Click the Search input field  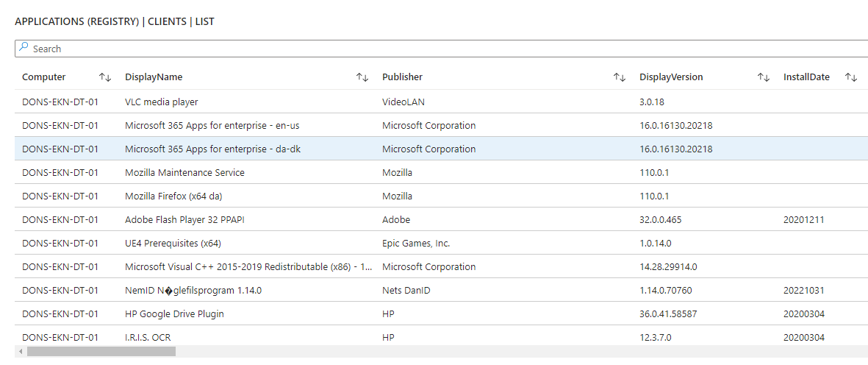(441, 49)
